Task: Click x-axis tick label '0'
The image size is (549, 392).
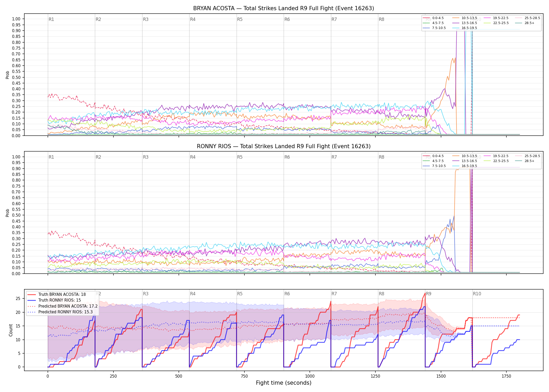Action: (x=48, y=376)
